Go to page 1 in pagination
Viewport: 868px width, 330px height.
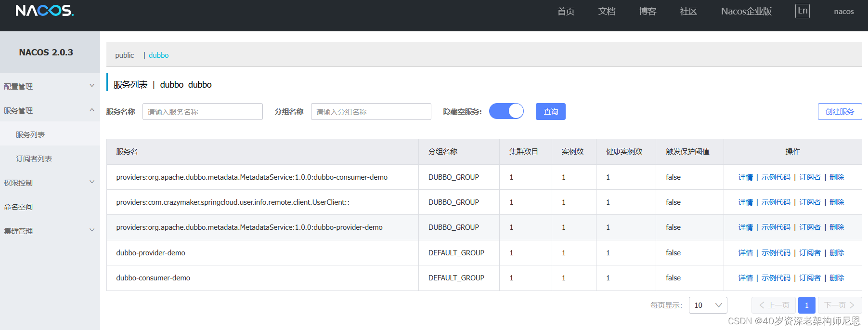tap(806, 305)
